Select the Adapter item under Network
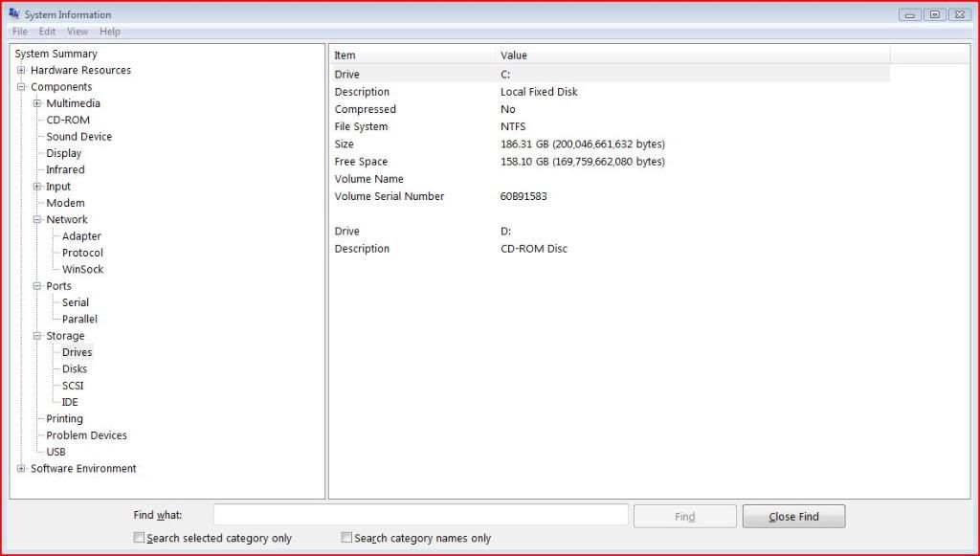 tap(81, 236)
